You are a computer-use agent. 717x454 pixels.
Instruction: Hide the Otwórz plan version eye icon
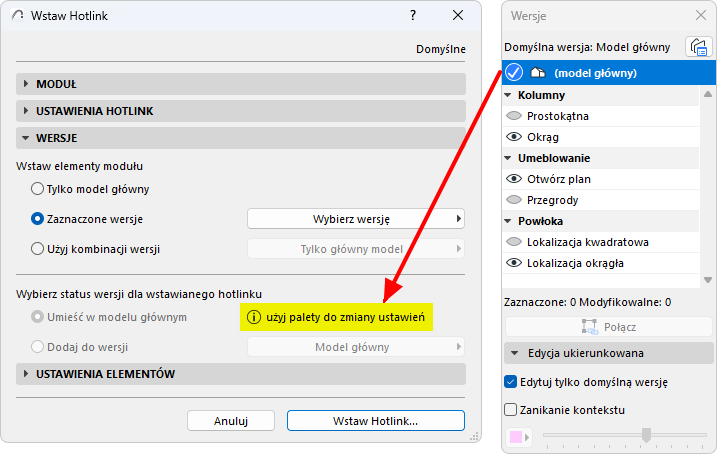pos(515,179)
